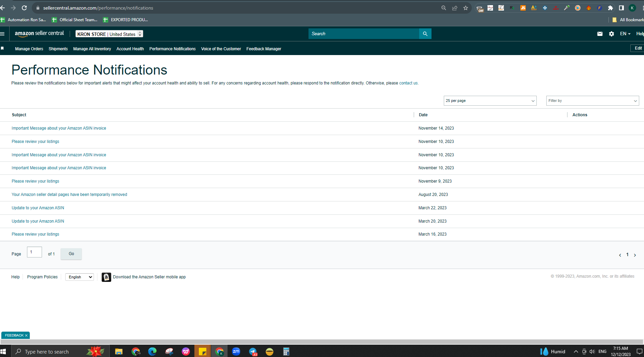Click the Edit button in navigation bar
Viewport: 644px width, 357px height.
click(638, 48)
